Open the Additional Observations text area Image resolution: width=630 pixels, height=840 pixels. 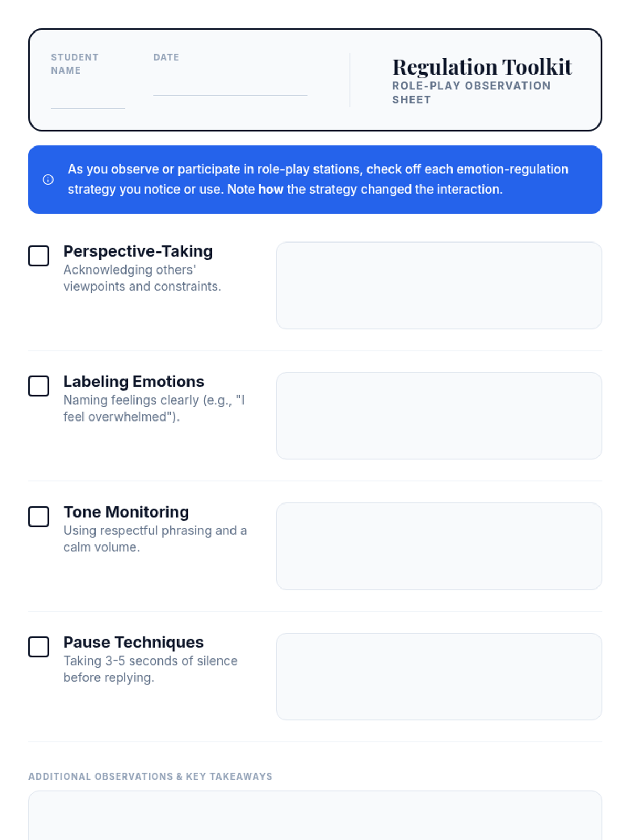[x=315, y=815]
